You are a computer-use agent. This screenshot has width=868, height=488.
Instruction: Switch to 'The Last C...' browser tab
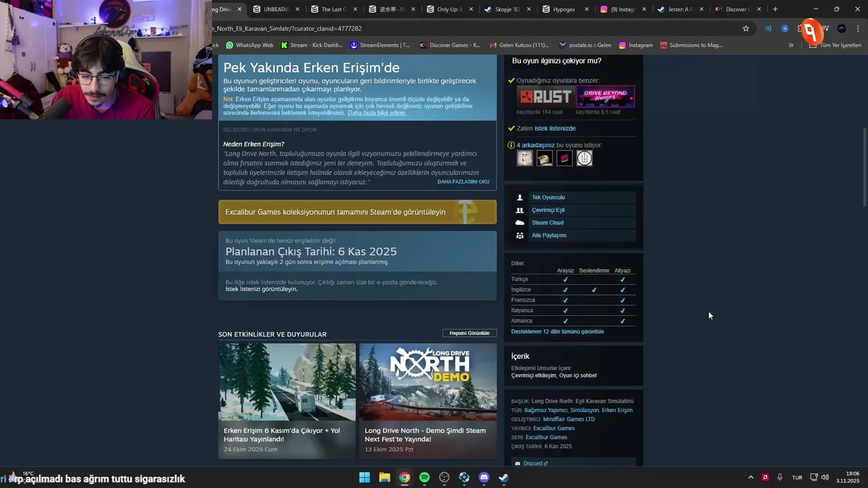[334, 9]
